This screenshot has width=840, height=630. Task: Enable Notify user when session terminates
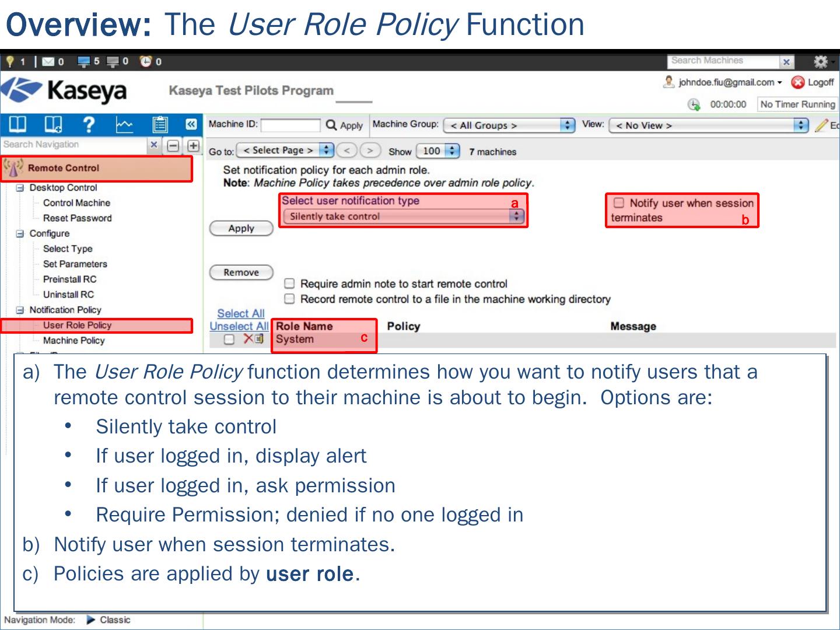(619, 203)
